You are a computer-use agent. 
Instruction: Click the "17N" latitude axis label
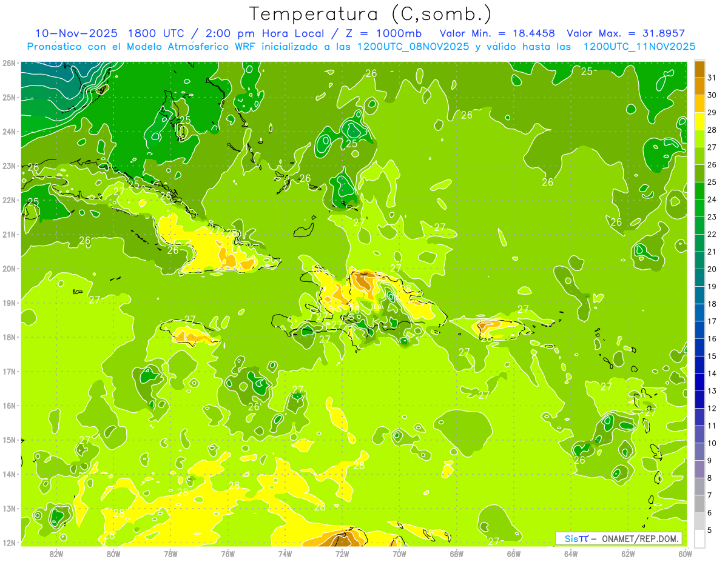pyautogui.click(x=8, y=371)
